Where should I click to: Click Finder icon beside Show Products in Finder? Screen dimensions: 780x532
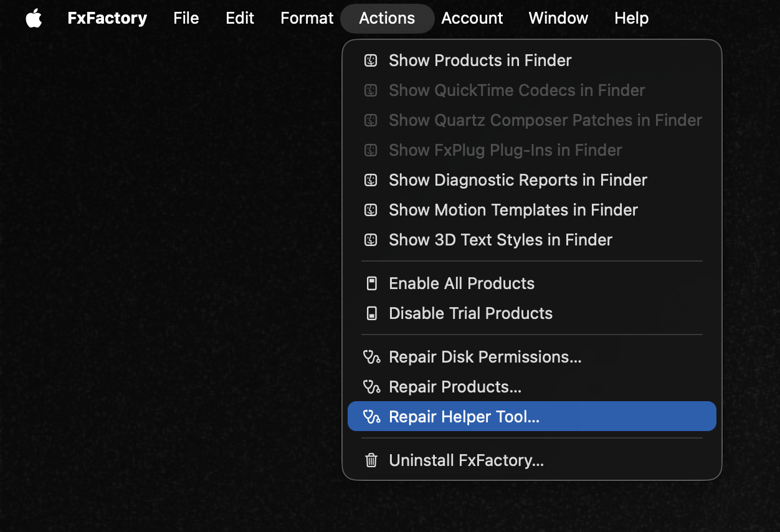(371, 60)
